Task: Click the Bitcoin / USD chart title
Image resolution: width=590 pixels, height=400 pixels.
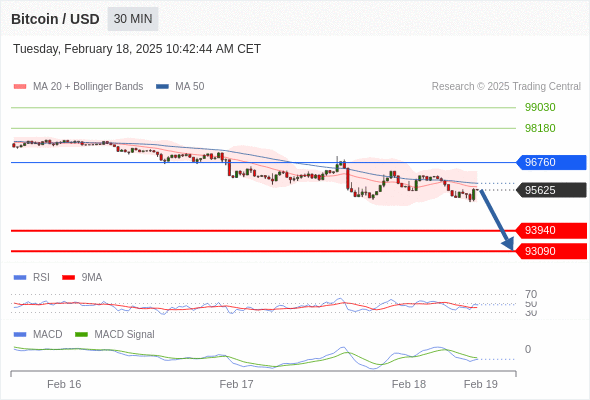Action: [x=55, y=19]
